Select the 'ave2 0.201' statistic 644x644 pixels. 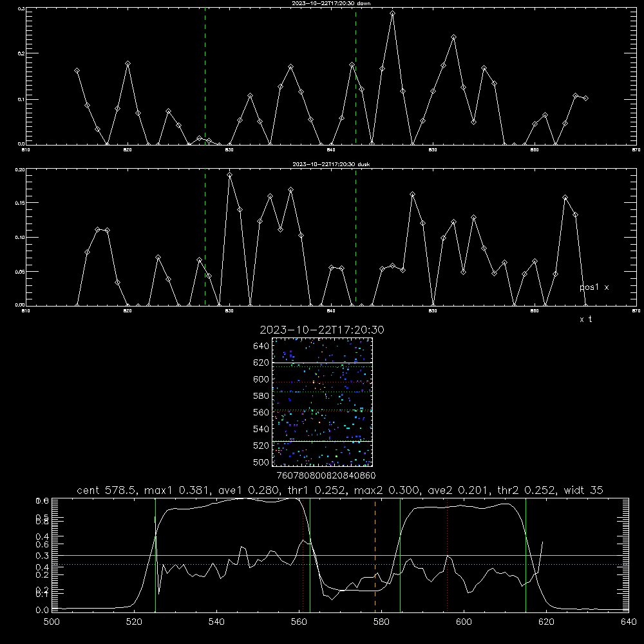459,490
